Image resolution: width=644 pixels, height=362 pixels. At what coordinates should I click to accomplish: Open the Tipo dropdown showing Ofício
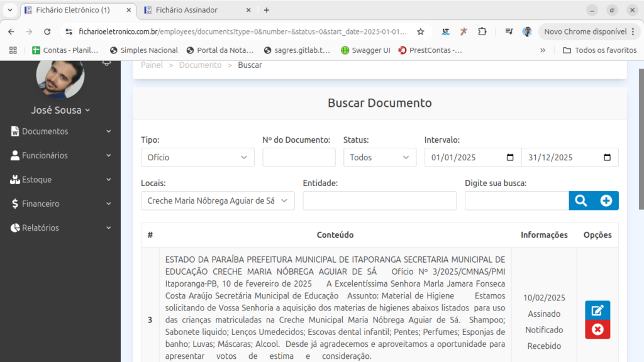pos(197,158)
